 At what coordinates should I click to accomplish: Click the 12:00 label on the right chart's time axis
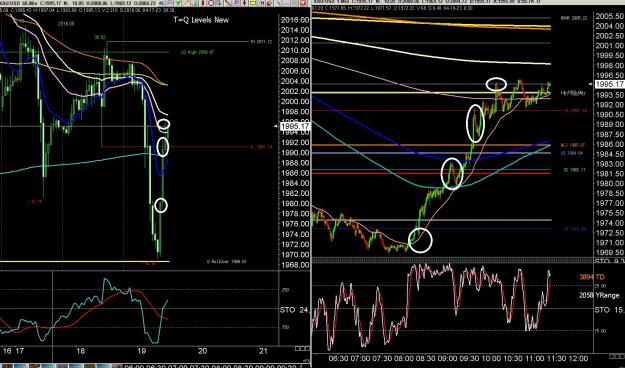pos(578,358)
